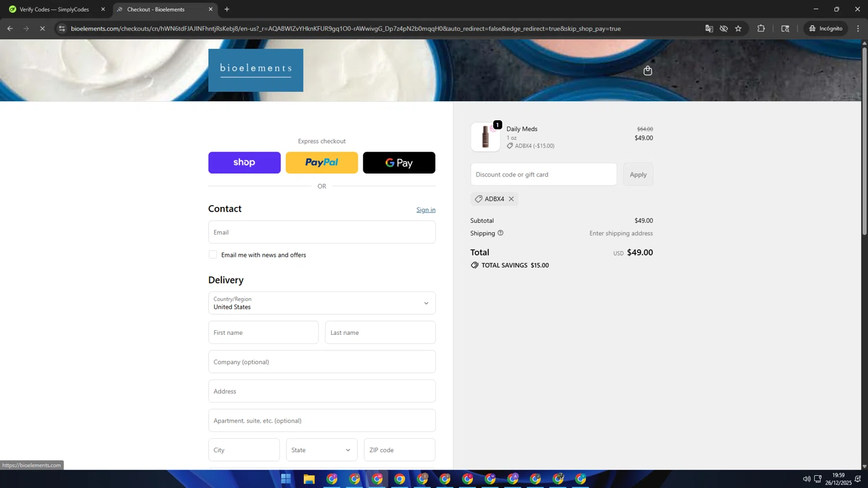Focus the First name field
Image resolution: width=868 pixels, height=488 pixels.
(x=263, y=332)
